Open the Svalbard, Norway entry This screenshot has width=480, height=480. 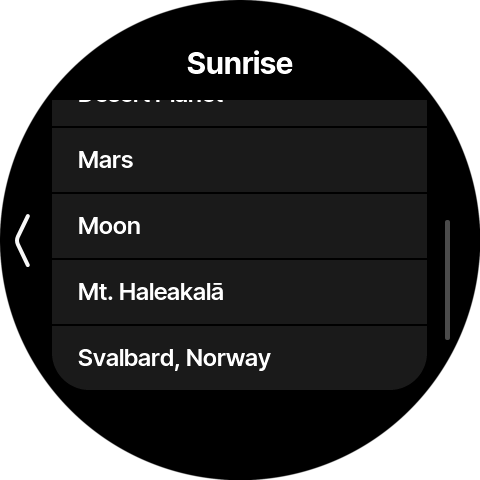pos(239,358)
